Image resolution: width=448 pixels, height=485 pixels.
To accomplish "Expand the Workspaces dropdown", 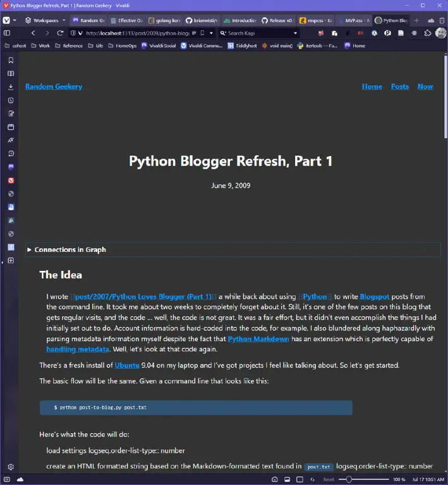I will (64, 20).
